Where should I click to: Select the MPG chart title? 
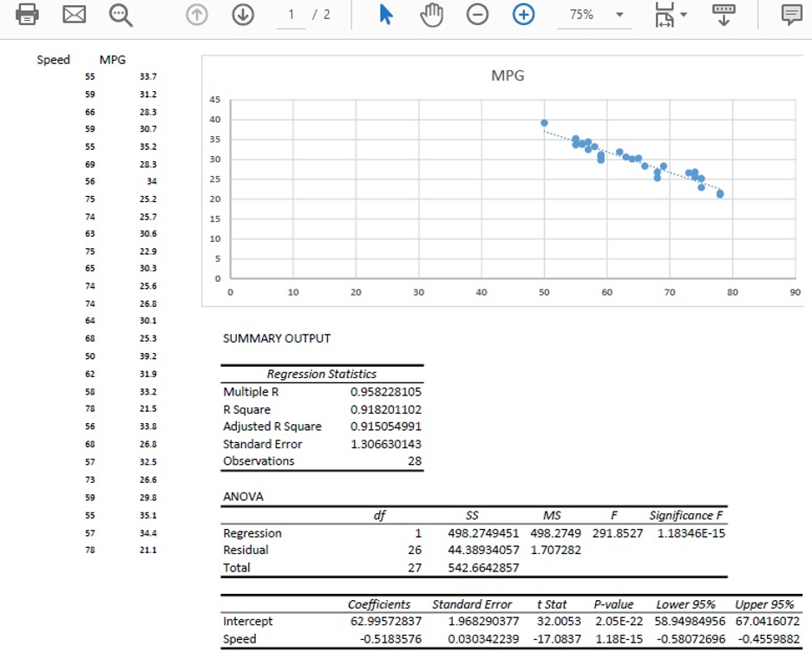507,75
